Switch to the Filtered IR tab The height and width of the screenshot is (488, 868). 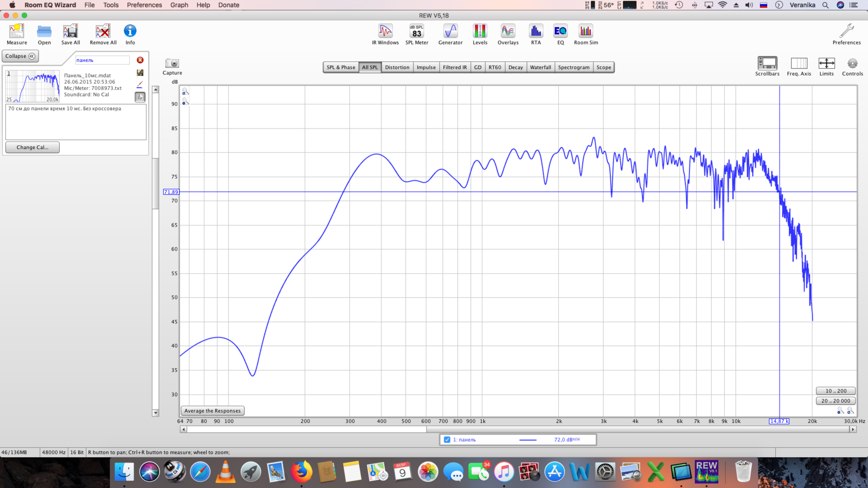point(455,67)
